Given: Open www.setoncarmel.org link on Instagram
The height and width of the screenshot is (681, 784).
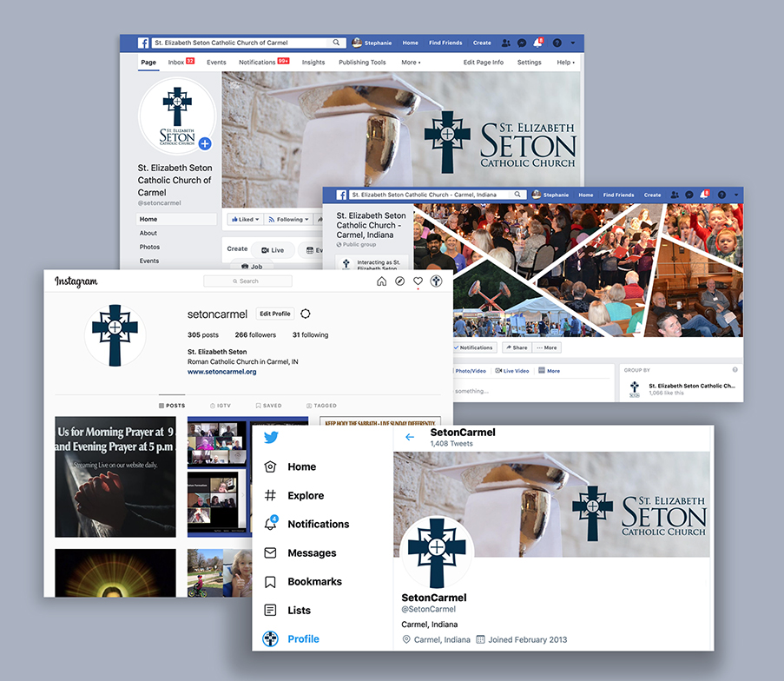Looking at the screenshot, I should pyautogui.click(x=222, y=372).
